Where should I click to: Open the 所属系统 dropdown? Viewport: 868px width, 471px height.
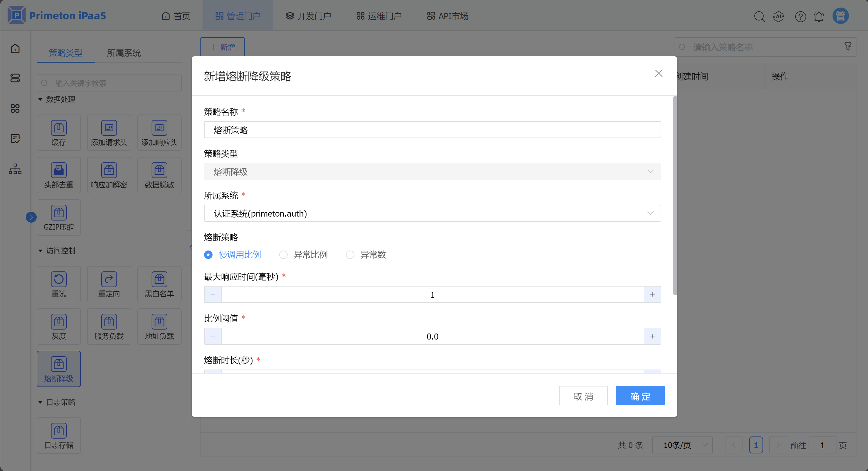coord(432,214)
